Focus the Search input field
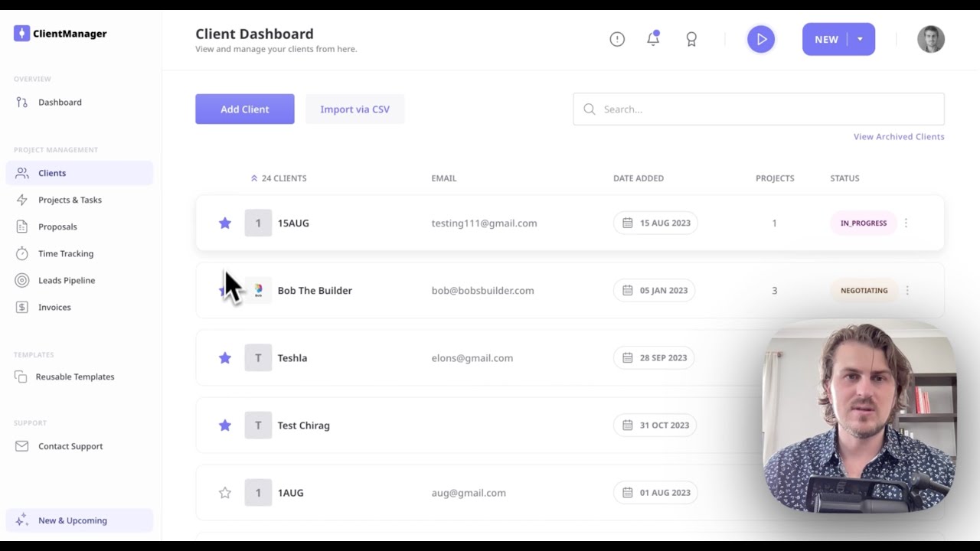Viewport: 980px width, 551px height. click(759, 109)
